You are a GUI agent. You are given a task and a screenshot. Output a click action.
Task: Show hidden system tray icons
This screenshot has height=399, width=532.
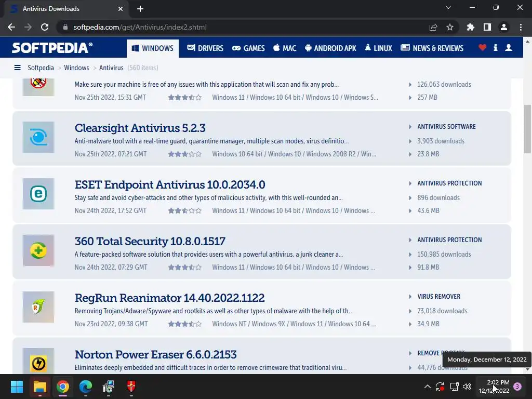(x=428, y=387)
